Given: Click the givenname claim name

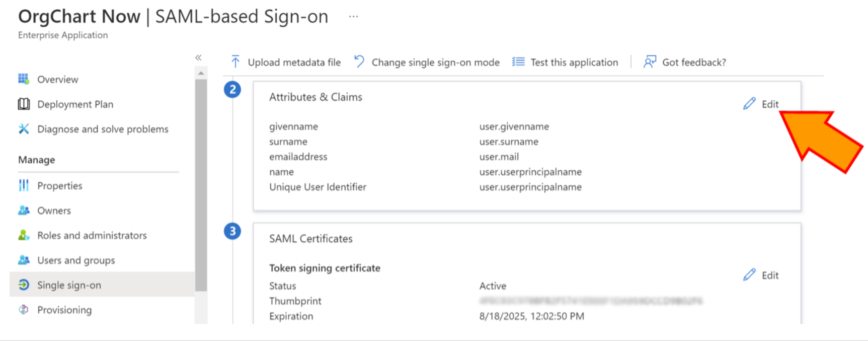Looking at the screenshot, I should (293, 126).
